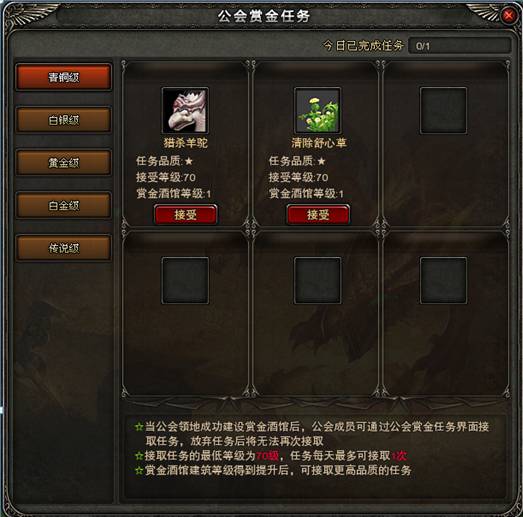Open the 黄金级 quest tier
The width and height of the screenshot is (523, 517).
63,163
